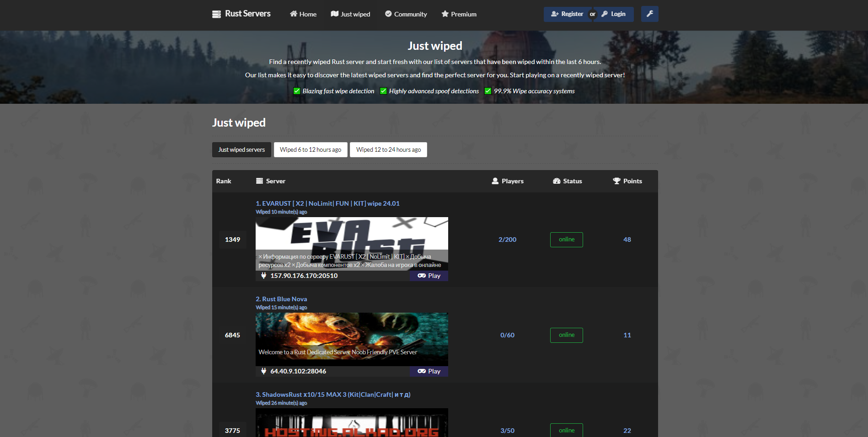Click points value 48
Image resolution: width=868 pixels, height=437 pixels.
point(627,240)
